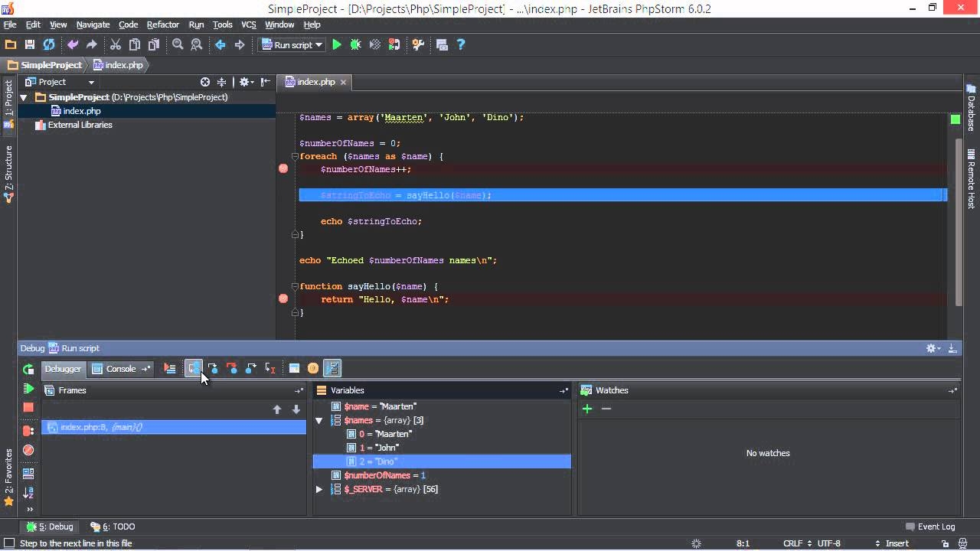Mute breakpoints in the debug panel
Screen dimensions: 980x551
point(29,451)
